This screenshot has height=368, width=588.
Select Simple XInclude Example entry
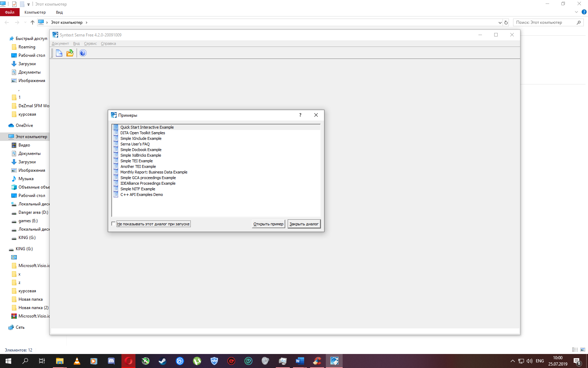[216, 138]
